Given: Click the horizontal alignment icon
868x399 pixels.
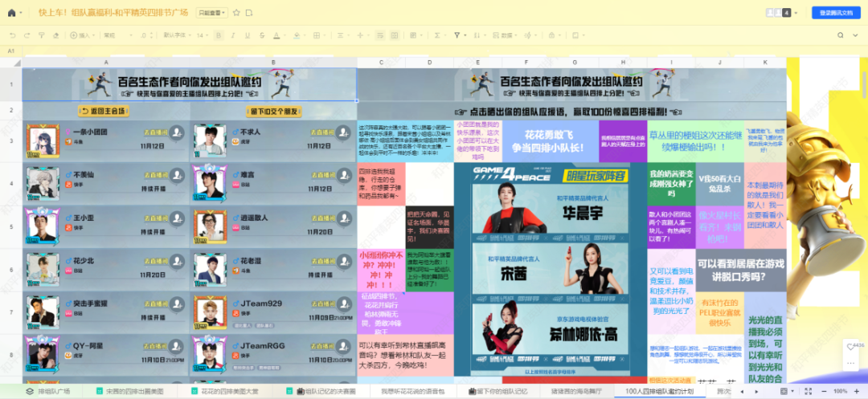Looking at the screenshot, I should coord(341,35).
